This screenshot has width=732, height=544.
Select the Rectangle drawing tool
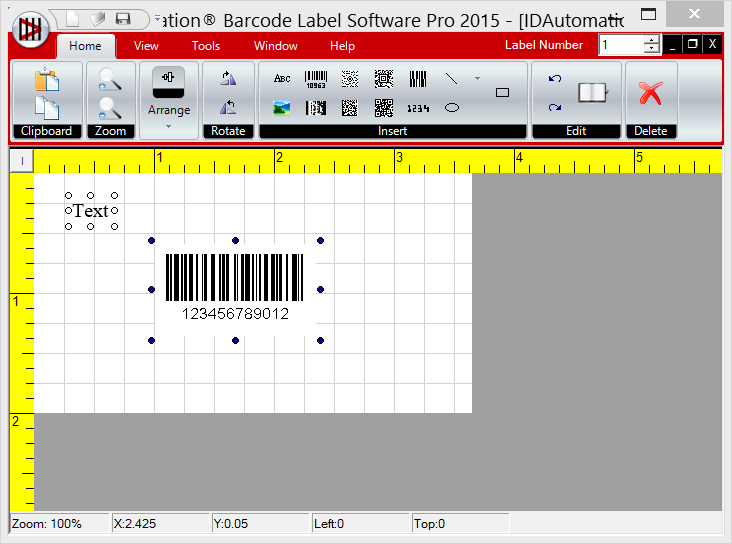pos(502,92)
